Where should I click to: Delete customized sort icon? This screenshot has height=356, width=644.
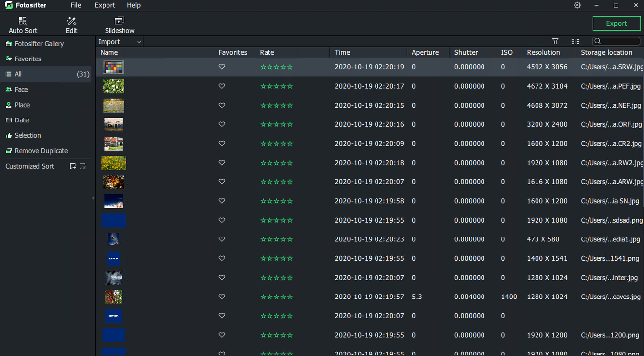(x=83, y=166)
